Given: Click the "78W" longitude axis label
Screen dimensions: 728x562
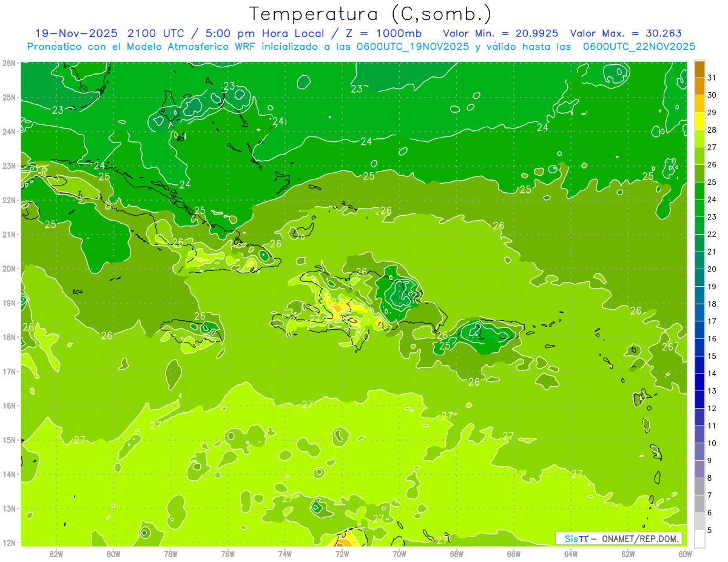Looking at the screenshot, I should click(x=170, y=553).
